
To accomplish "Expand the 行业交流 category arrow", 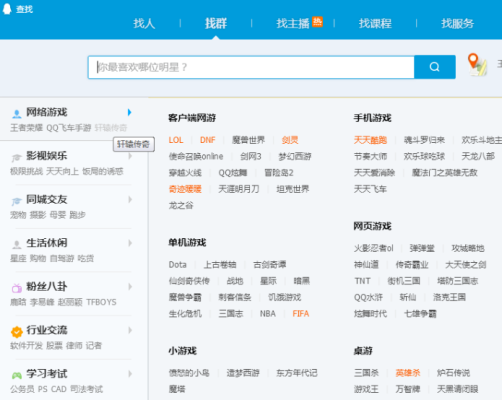I will (130, 330).
